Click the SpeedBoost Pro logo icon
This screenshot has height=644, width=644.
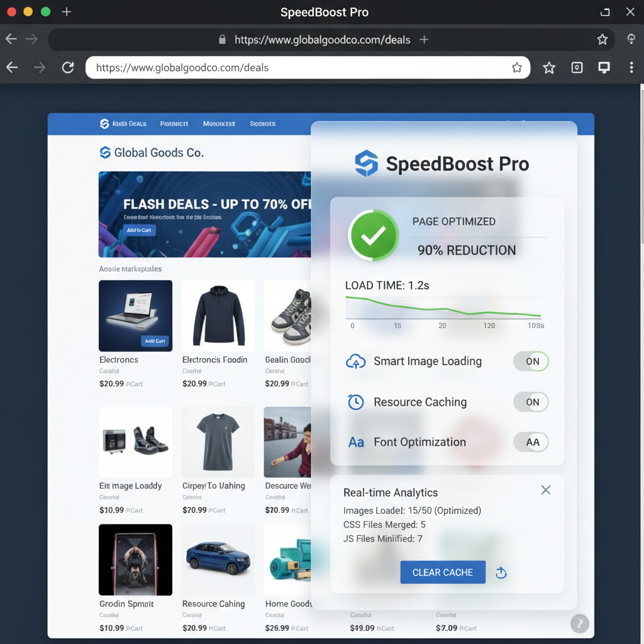[367, 164]
